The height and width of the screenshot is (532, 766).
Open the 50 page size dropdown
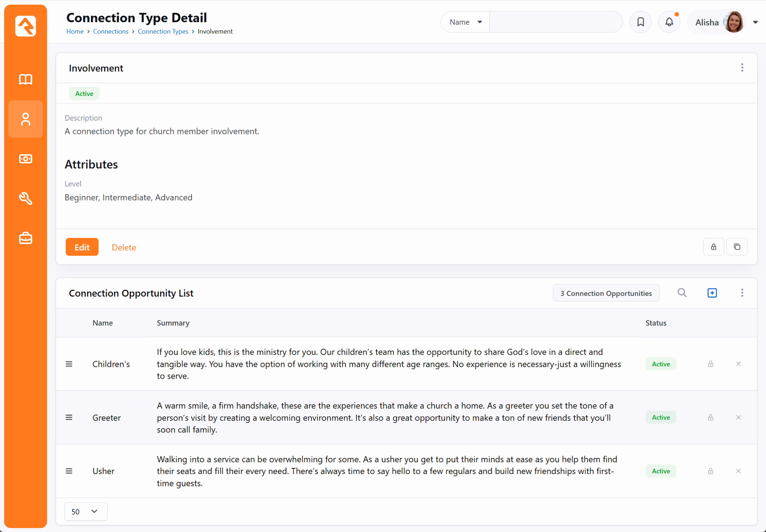pyautogui.click(x=86, y=511)
